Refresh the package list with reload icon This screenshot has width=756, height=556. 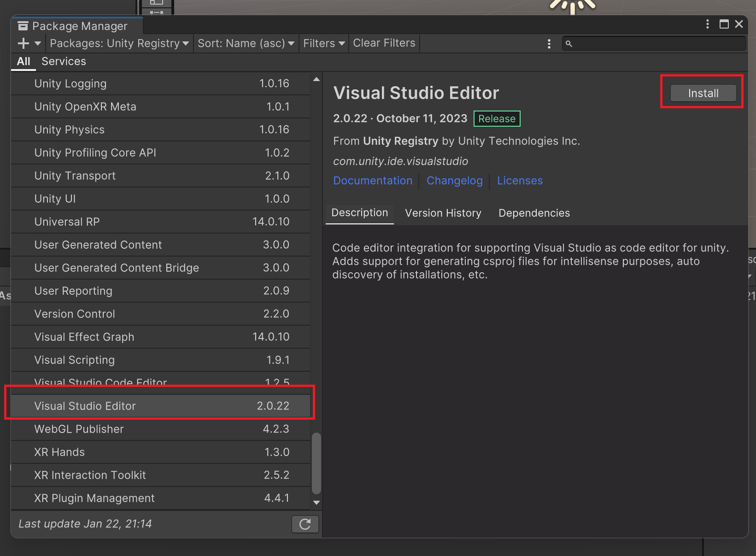305,524
